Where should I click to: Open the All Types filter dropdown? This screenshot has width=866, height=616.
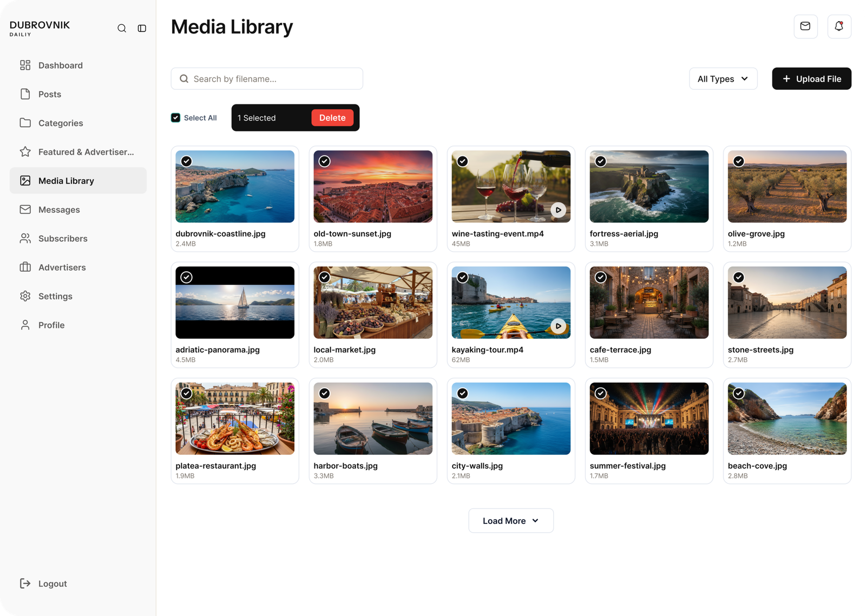723,79
